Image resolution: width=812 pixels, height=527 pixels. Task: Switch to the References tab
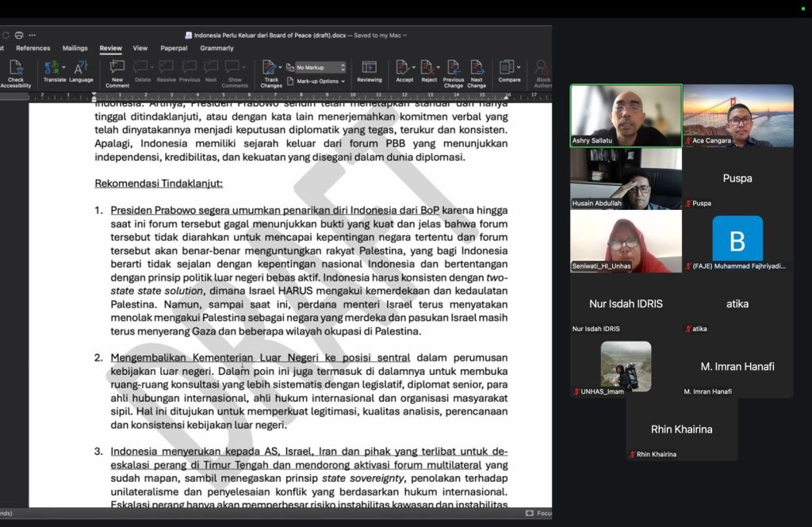33,48
